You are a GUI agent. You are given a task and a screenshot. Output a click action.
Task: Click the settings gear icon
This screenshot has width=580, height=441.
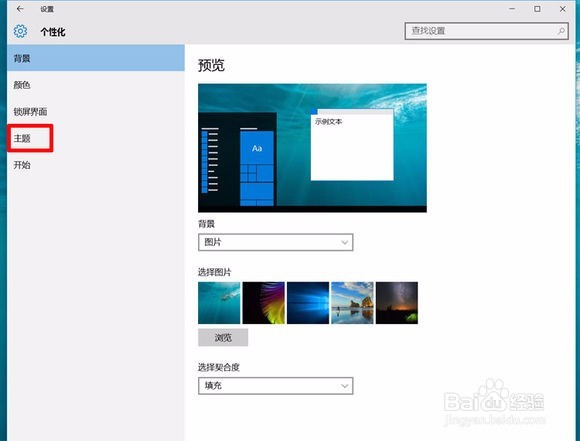point(20,31)
